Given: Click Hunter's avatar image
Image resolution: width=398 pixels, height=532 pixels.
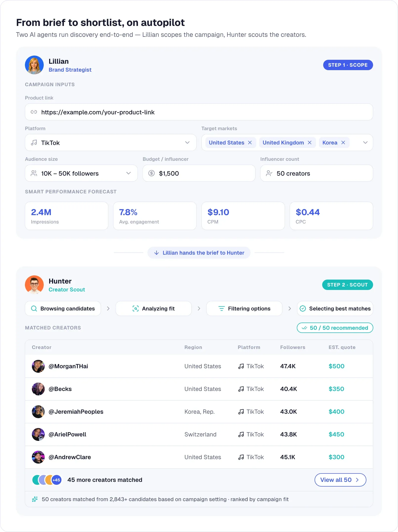Looking at the screenshot, I should [34, 285].
